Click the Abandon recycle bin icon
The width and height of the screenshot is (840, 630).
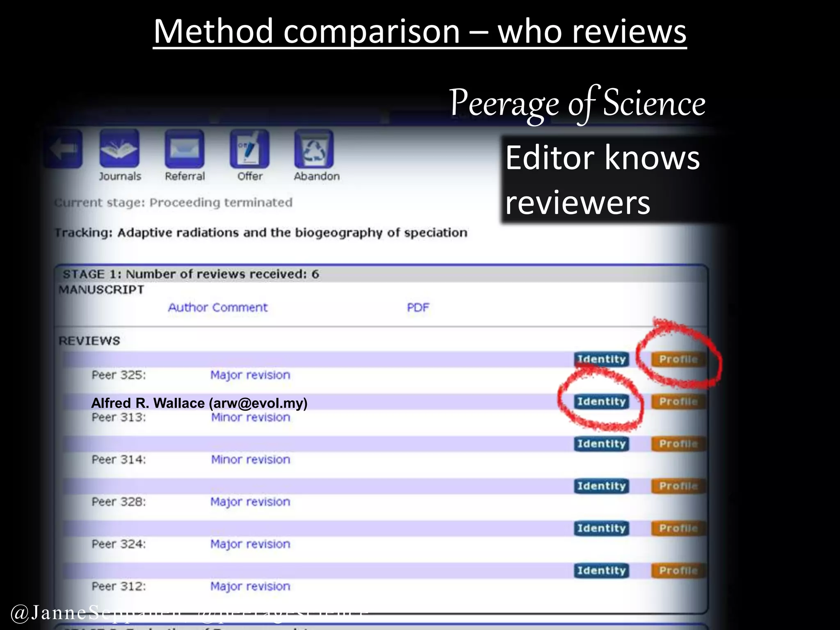pos(314,148)
